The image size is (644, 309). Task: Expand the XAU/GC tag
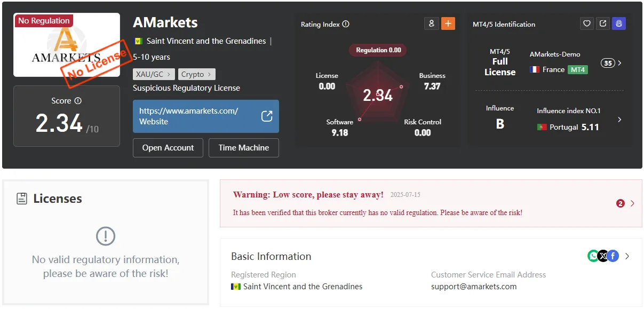(x=154, y=74)
